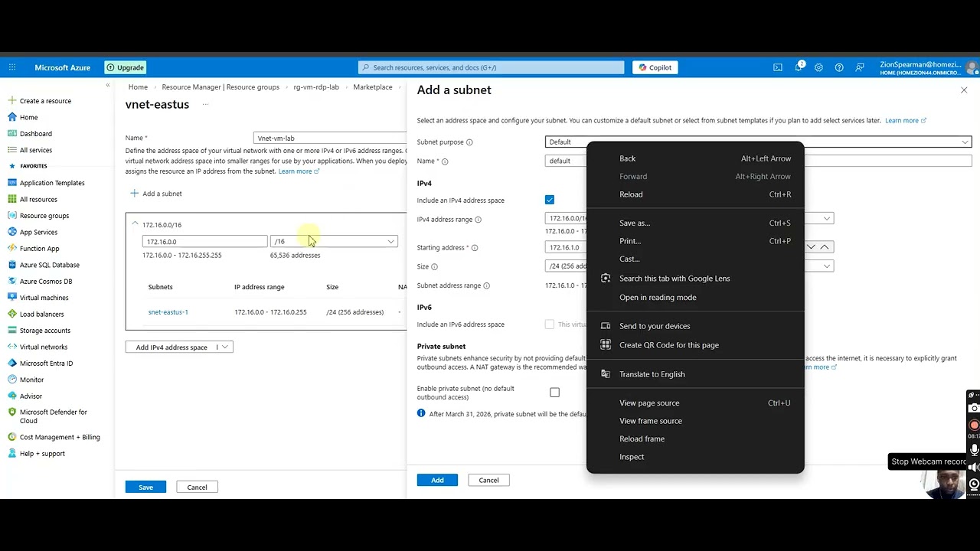Screen dimensions: 980x551
Task: Open Cost Management + Billing
Action: tap(60, 437)
